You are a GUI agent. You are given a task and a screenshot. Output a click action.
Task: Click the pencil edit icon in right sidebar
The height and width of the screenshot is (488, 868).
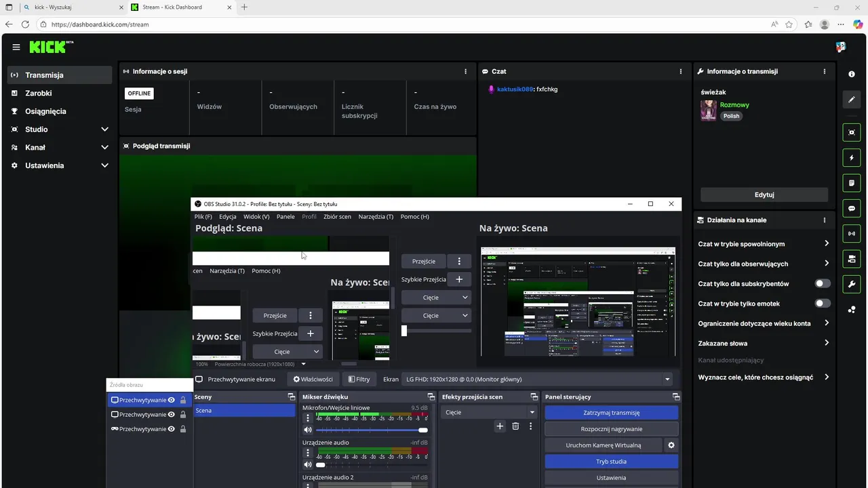coord(852,100)
